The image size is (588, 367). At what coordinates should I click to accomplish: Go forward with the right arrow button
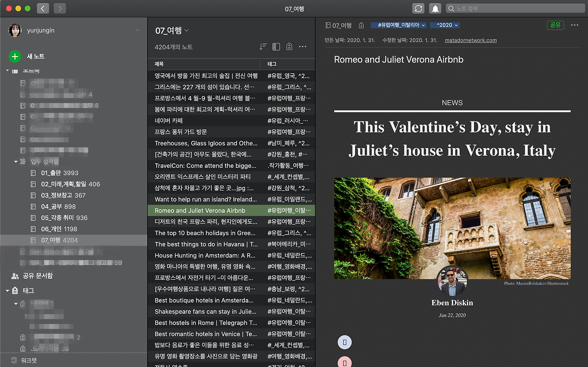[60, 8]
